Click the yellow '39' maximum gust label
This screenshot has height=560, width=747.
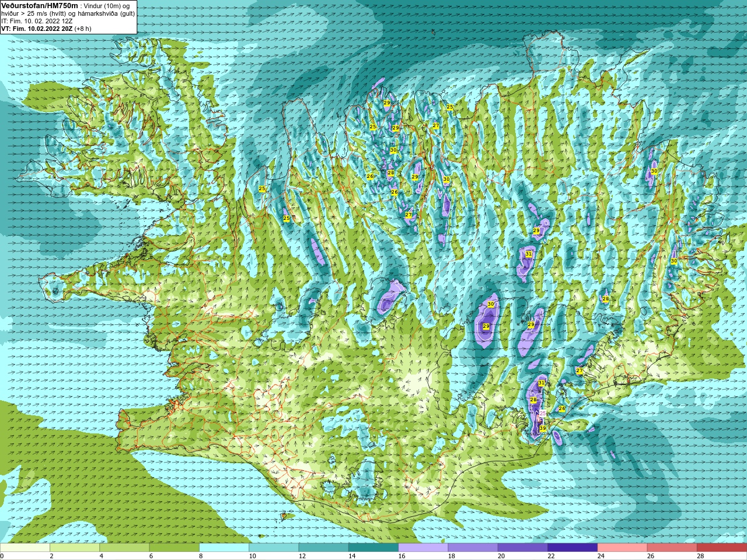point(543,428)
